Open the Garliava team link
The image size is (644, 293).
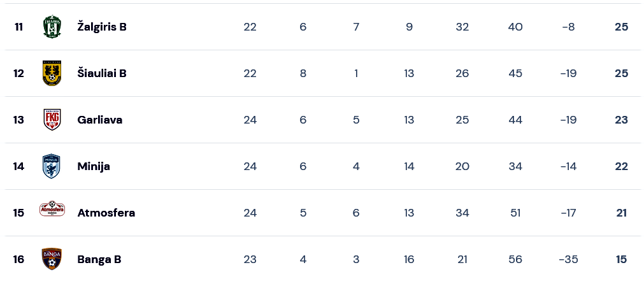(x=100, y=120)
